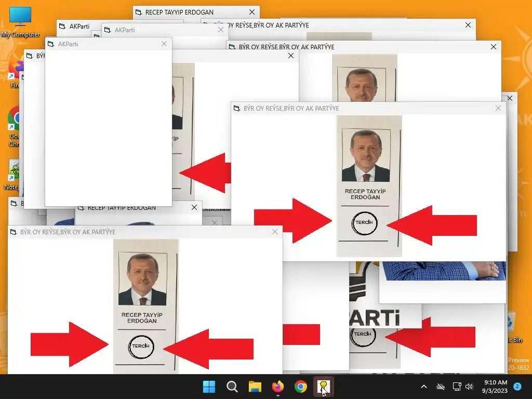Image resolution: width=532 pixels, height=399 pixels.
Task: Click title text of blank AKParti window
Action: (68, 44)
